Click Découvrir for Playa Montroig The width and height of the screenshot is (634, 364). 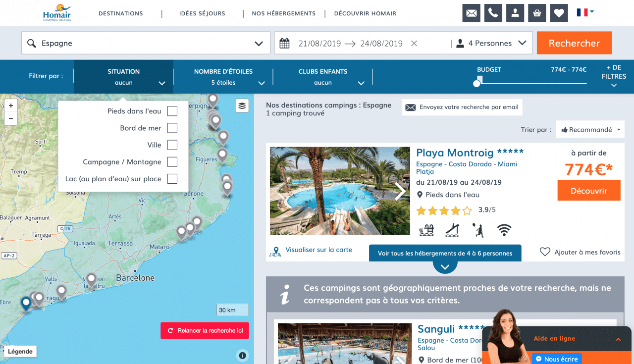[589, 191]
